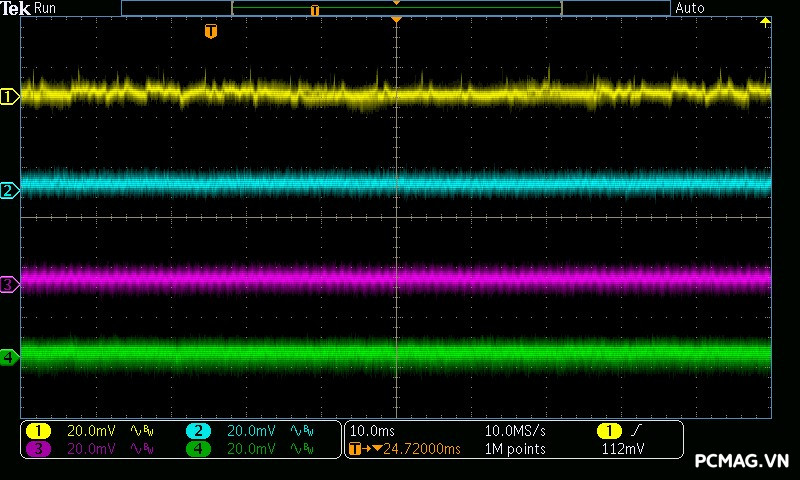Click the trigger source channel 1 badge

tap(609, 431)
